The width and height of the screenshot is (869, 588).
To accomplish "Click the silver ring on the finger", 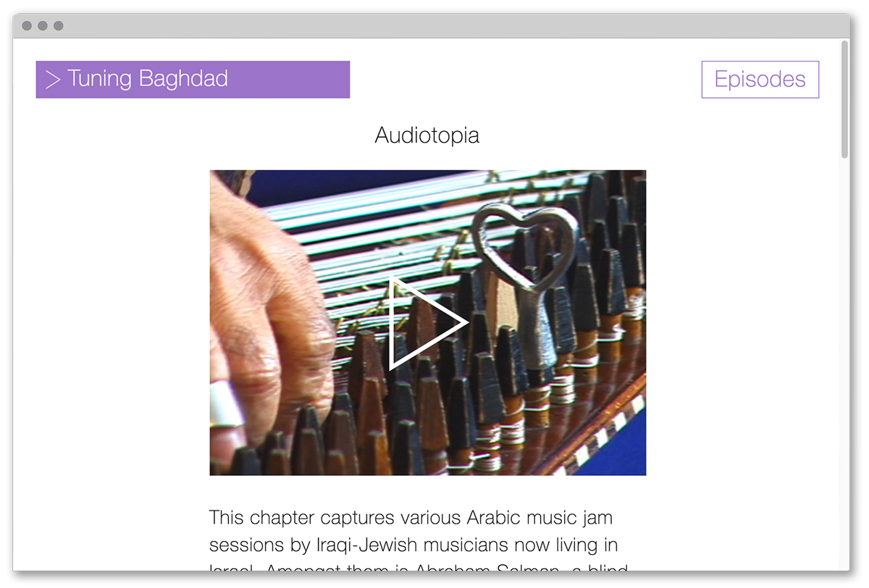I will click(x=224, y=406).
